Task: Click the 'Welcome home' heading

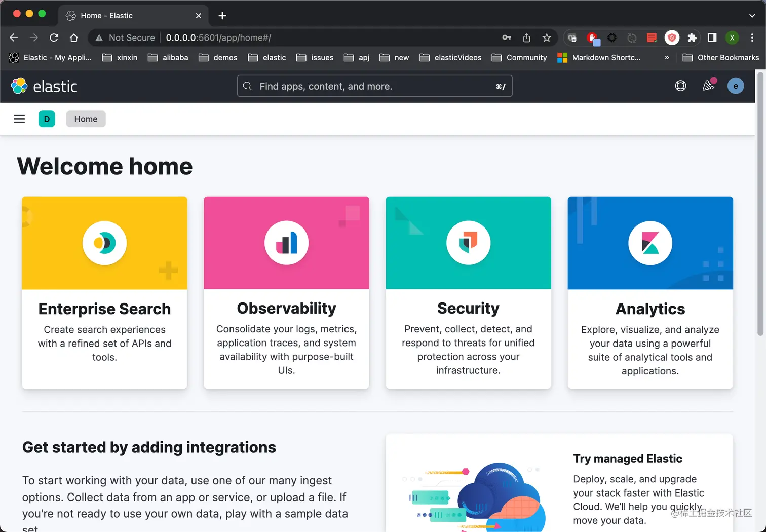Action: (105, 166)
